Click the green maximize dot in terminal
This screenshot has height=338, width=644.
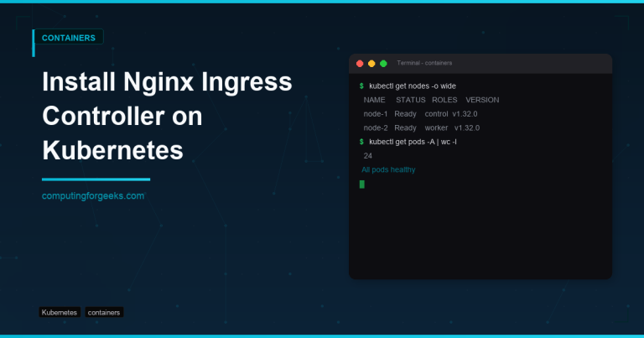click(x=383, y=63)
